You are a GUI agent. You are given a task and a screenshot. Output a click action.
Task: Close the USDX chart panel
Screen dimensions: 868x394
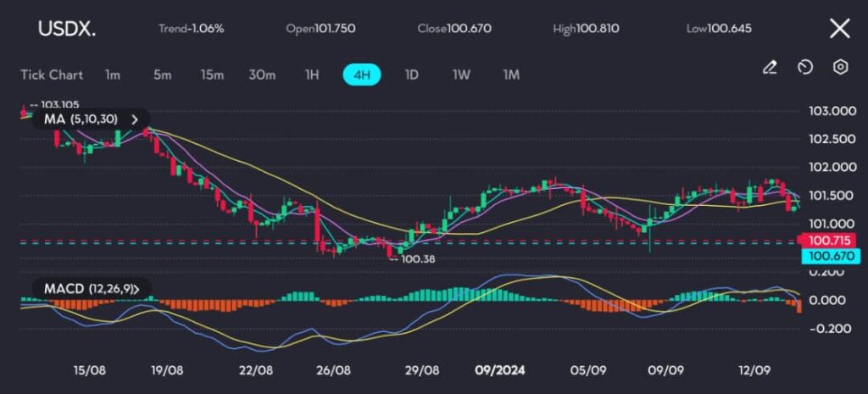point(839,29)
